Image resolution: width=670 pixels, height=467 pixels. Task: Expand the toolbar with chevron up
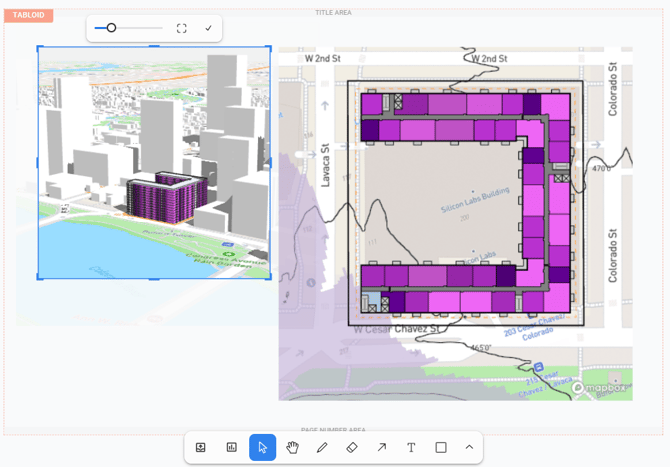(x=469, y=448)
